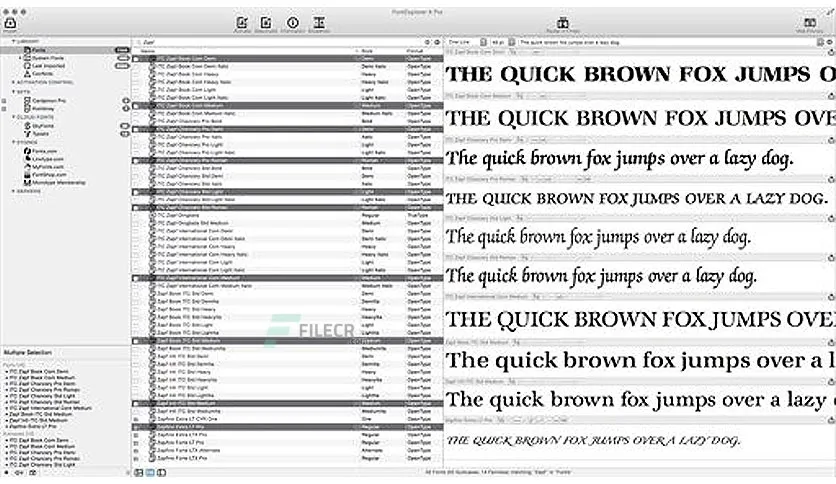Click the second set under Sets
Screen dimensions: 836x484
click(43, 109)
